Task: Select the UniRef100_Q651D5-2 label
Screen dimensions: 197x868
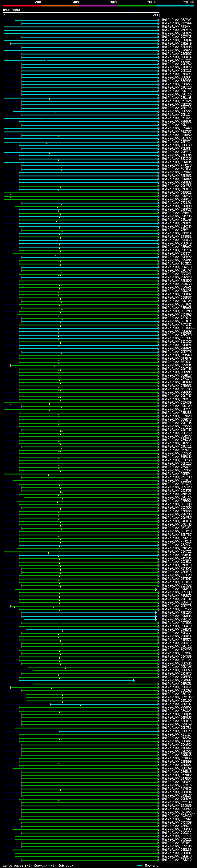Action: [179, 697]
